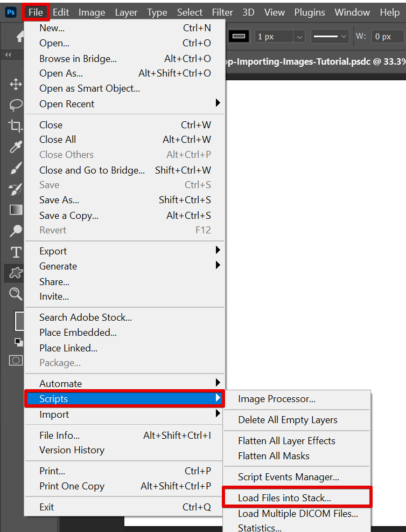Toggle Quick Mask mode icon

coord(16,360)
